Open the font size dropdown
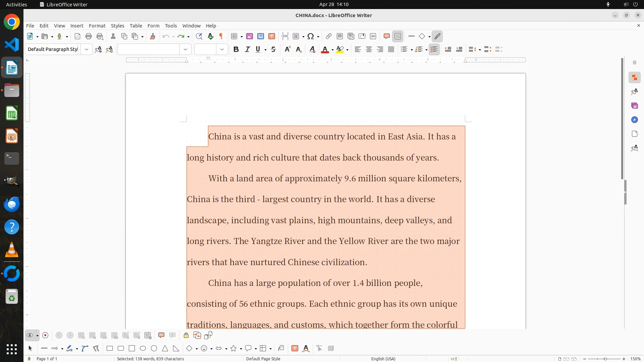 [222, 50]
